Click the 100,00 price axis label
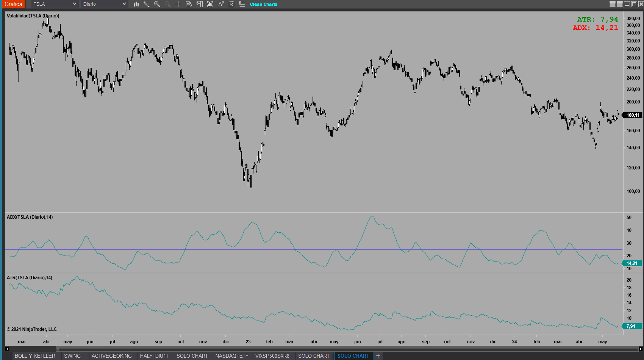 (x=633, y=191)
